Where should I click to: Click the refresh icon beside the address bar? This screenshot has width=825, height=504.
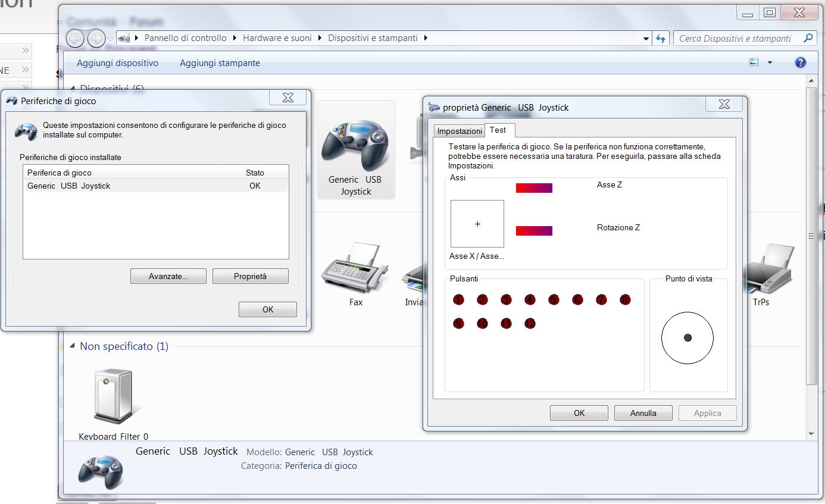661,38
